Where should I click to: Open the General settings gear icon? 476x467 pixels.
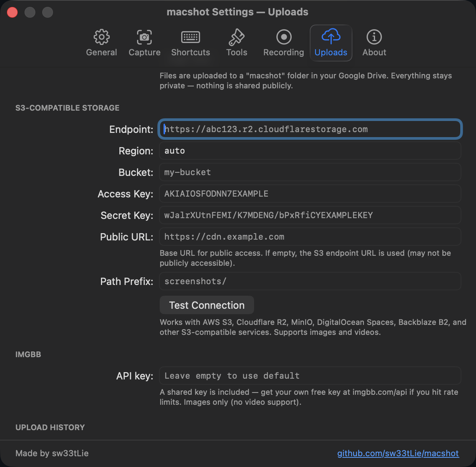pos(101,37)
